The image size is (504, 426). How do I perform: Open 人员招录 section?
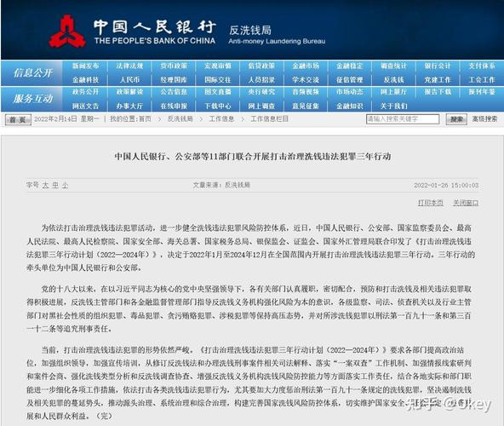coord(261,79)
